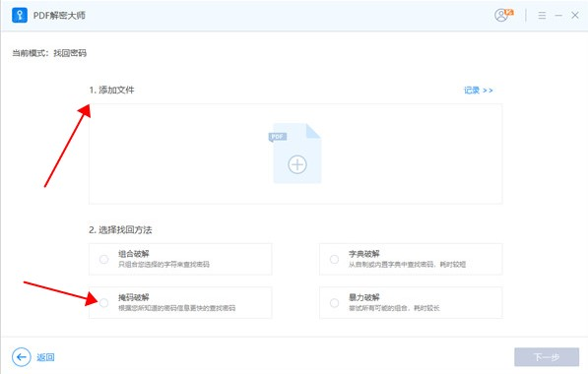Select the 组合破解 radio option
The width and height of the screenshot is (588, 374).
tap(103, 259)
